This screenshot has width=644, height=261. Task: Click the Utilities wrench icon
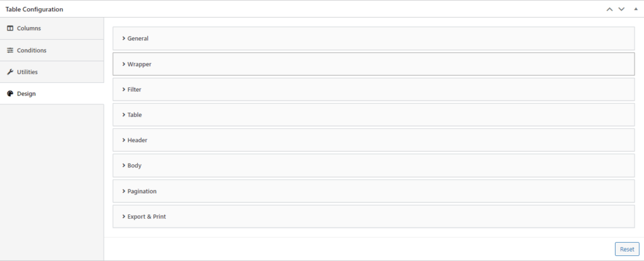[x=10, y=72]
